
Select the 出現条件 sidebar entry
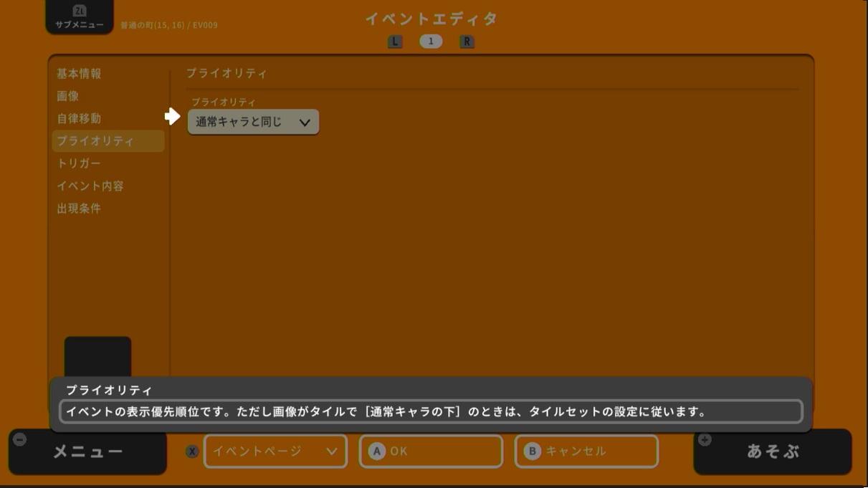pyautogui.click(x=79, y=209)
